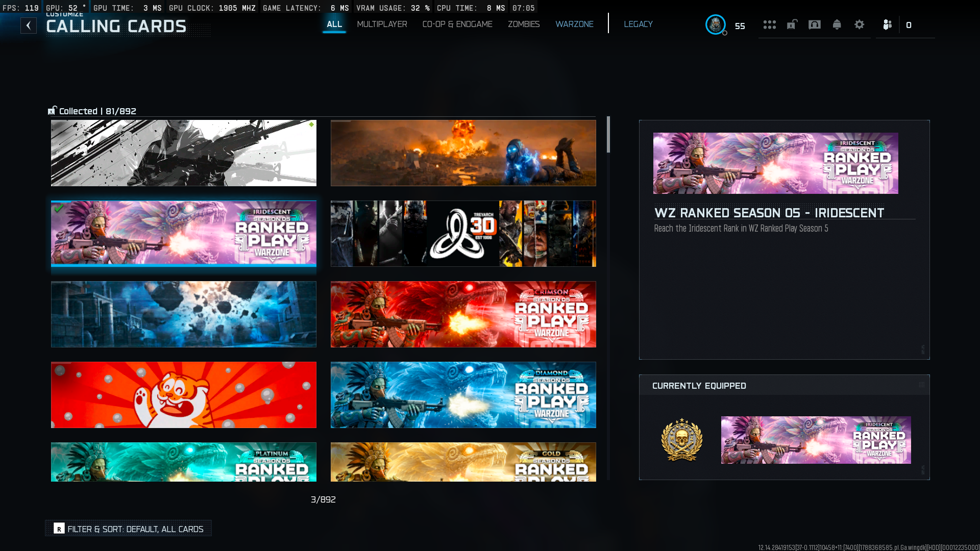Screen dimensions: 980x551
Task: Select the Treyarch 30 anniversary calling card
Action: [x=463, y=234]
